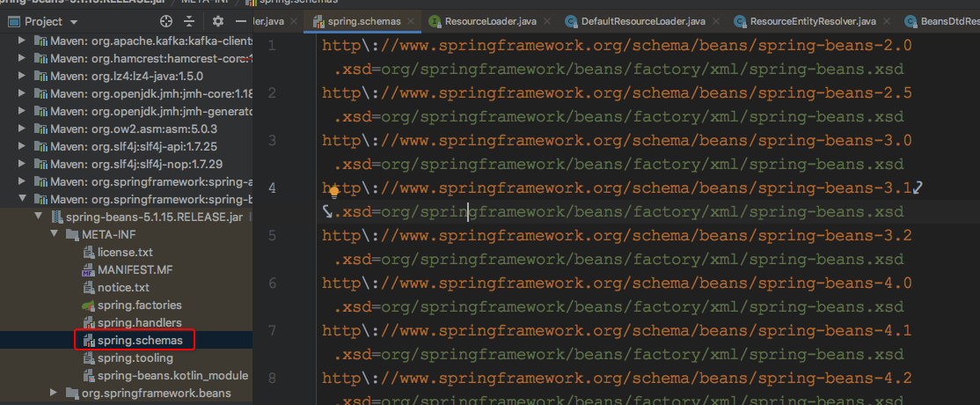The height and width of the screenshot is (405, 980).
Task: Click line number 5 in editor gutter
Action: click(x=271, y=235)
